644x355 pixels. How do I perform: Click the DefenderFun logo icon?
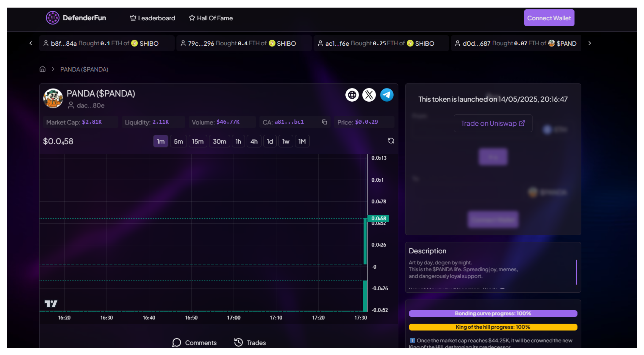(52, 18)
